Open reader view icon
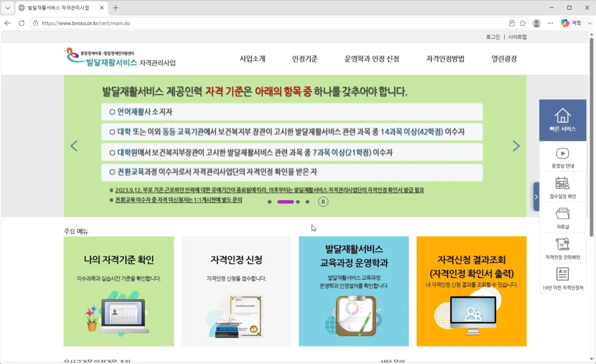Image resolution: width=596 pixels, height=364 pixels. point(512,23)
